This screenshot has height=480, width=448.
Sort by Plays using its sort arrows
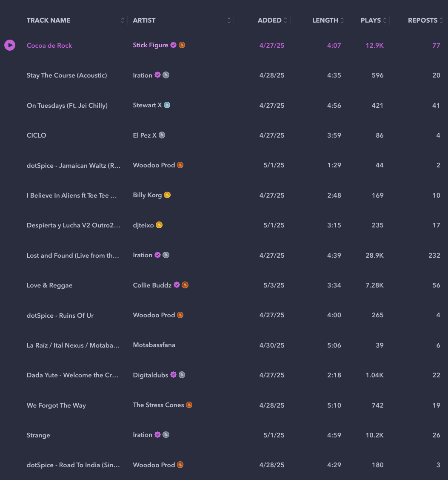click(x=385, y=20)
